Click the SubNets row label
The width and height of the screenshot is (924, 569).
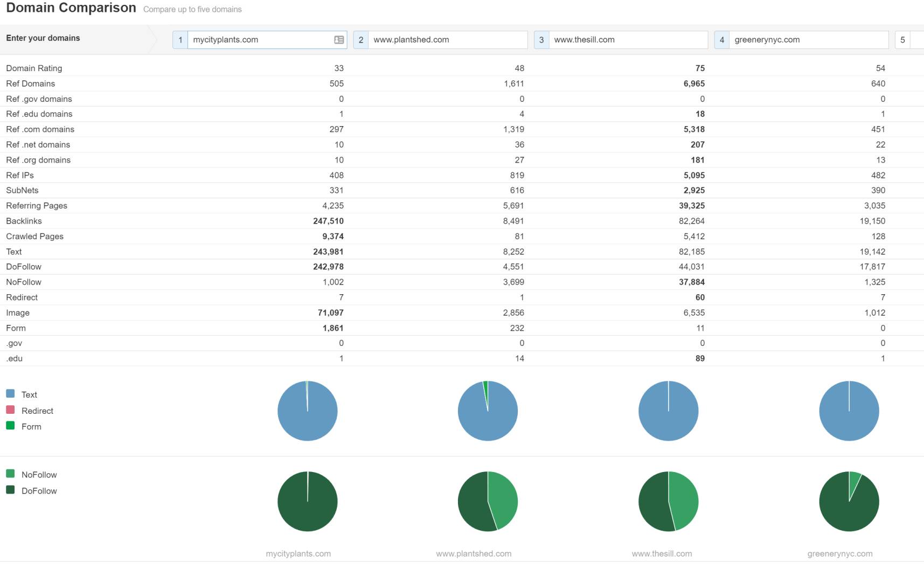[x=22, y=190]
